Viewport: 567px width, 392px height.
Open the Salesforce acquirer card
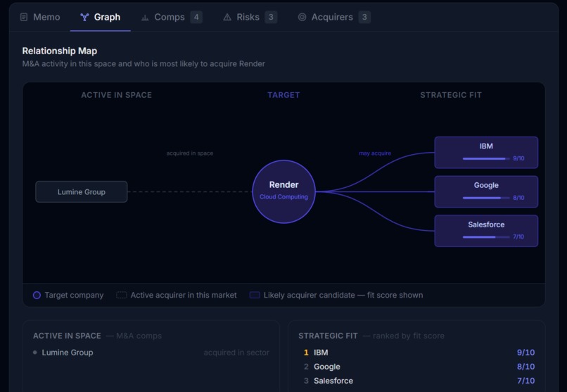point(486,231)
